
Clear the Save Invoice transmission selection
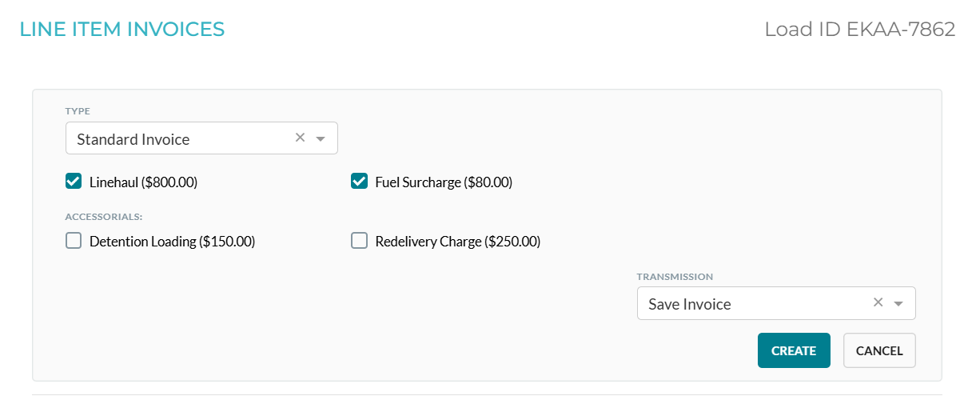tap(878, 302)
